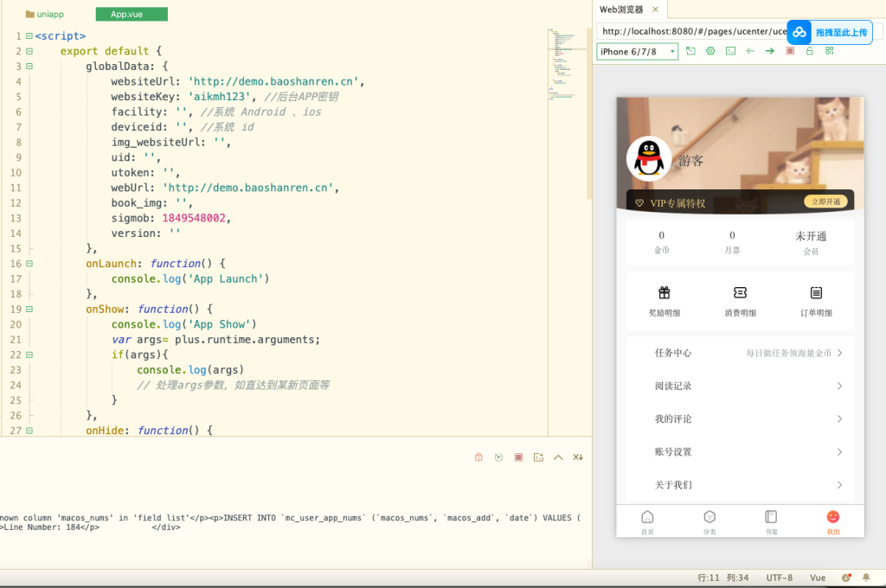Viewport: 886px width, 588px height.
Task: Click the 行:11 列:34 cursor position
Action: click(722, 578)
